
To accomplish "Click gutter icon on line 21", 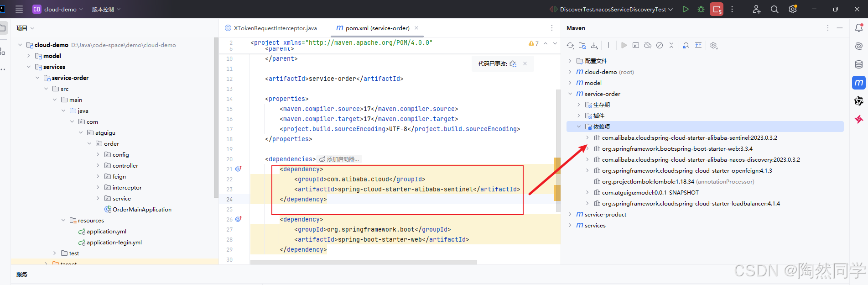I will pos(238,169).
